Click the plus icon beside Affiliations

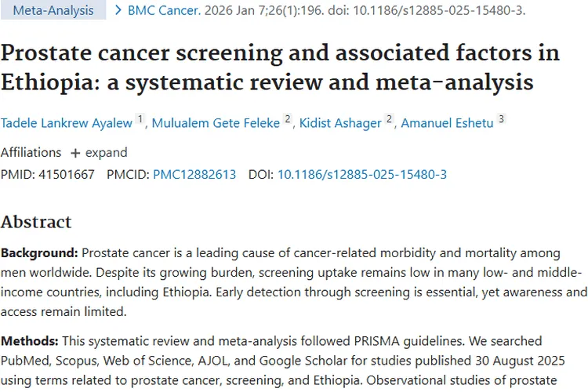click(75, 152)
